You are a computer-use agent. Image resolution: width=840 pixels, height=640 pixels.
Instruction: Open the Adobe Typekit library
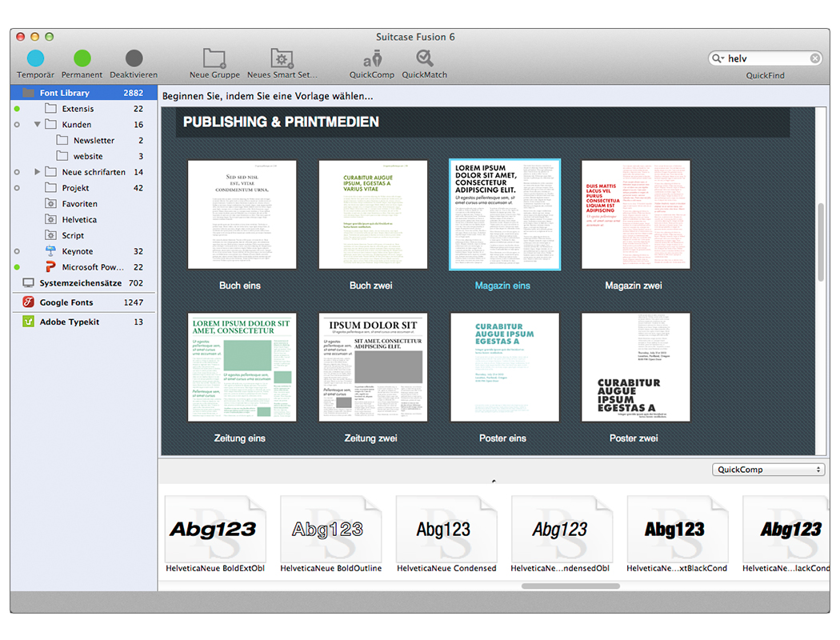(69, 322)
